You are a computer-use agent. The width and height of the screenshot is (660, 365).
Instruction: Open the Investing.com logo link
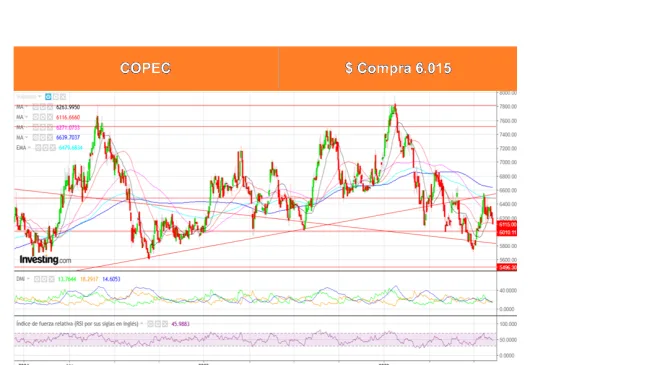[45, 260]
